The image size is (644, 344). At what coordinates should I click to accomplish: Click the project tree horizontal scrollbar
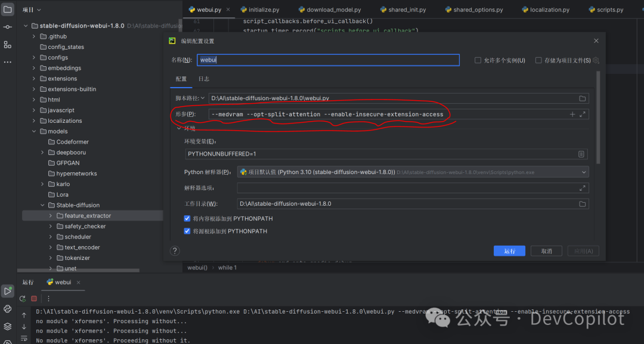click(x=78, y=271)
